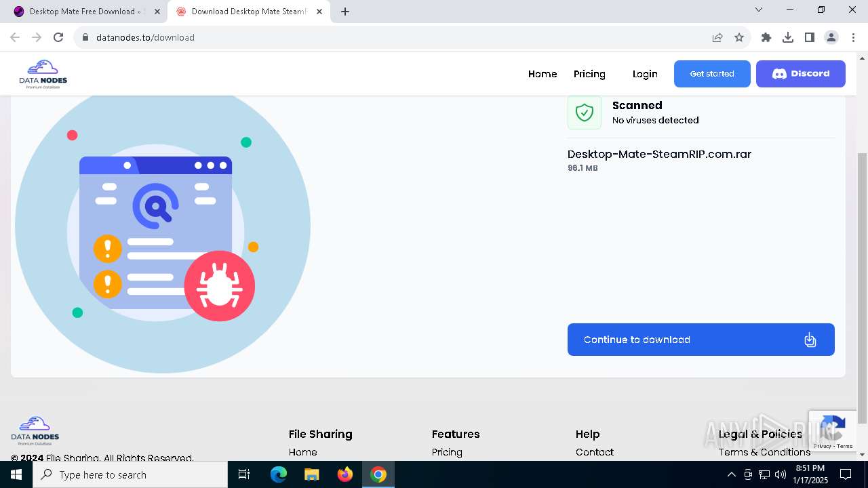Open the Terms & Conditions footer link

tap(764, 452)
